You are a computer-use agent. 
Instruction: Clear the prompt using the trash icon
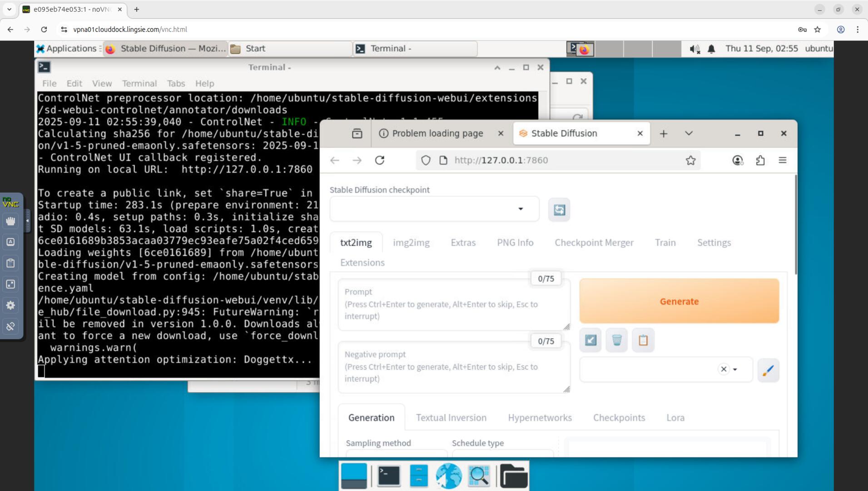click(x=616, y=340)
